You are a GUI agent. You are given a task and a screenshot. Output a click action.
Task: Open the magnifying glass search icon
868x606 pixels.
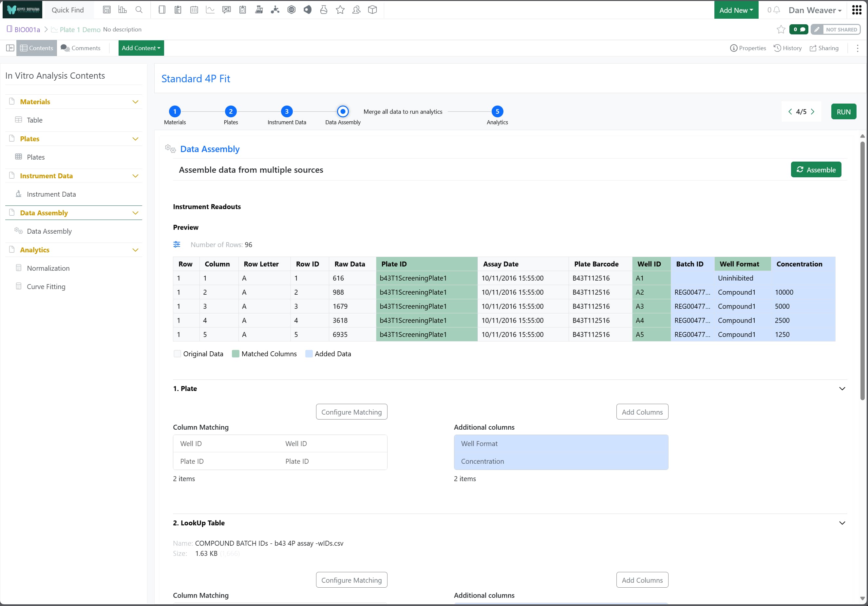click(x=139, y=10)
